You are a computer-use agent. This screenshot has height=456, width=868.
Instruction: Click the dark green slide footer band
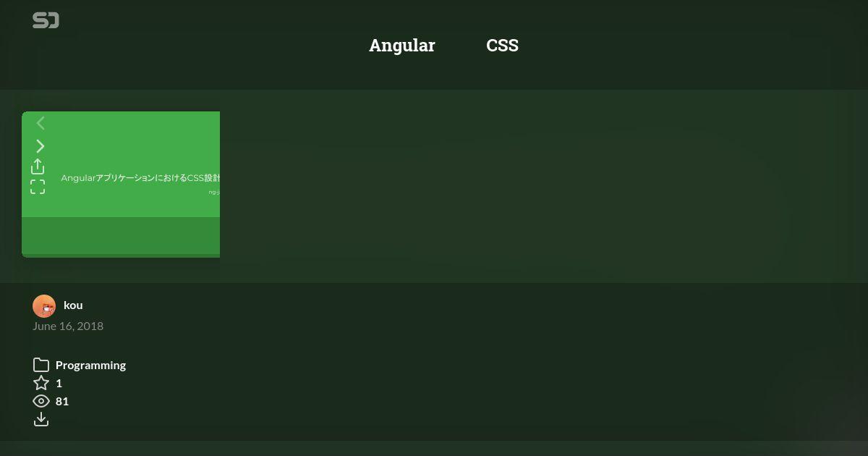click(x=121, y=235)
